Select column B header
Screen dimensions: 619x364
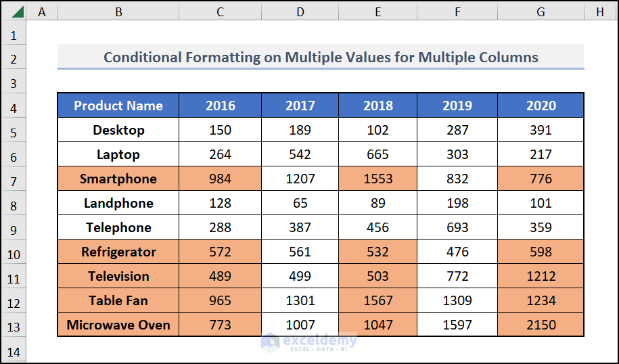[x=118, y=12]
